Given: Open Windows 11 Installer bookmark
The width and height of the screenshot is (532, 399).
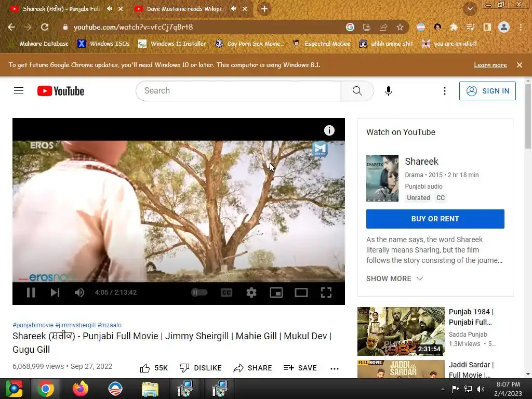Looking at the screenshot, I should tap(172, 44).
